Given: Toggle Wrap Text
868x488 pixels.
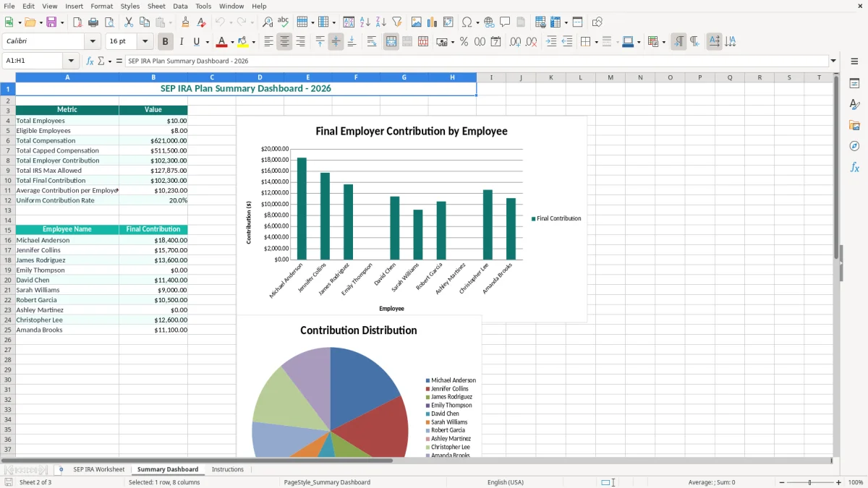Looking at the screenshot, I should [x=372, y=42].
